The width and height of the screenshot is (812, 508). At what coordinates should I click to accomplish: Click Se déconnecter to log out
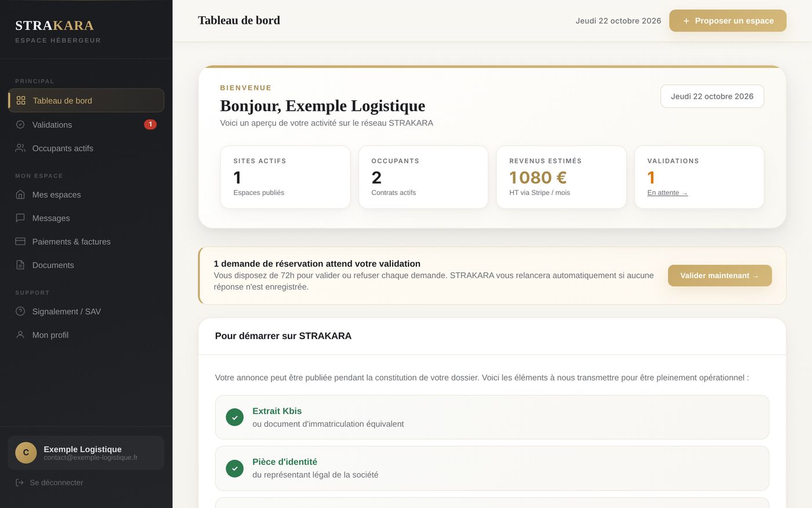pyautogui.click(x=56, y=482)
